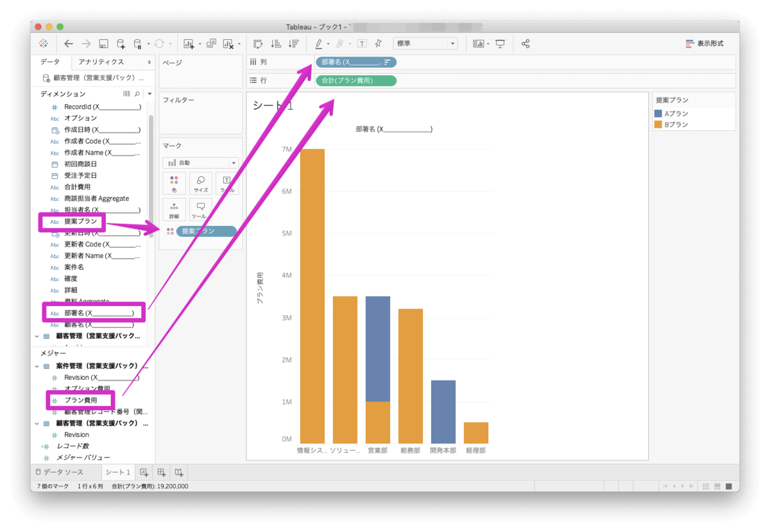770x532 pixels.
Task: Sort descending toolbar icon
Action: point(293,44)
